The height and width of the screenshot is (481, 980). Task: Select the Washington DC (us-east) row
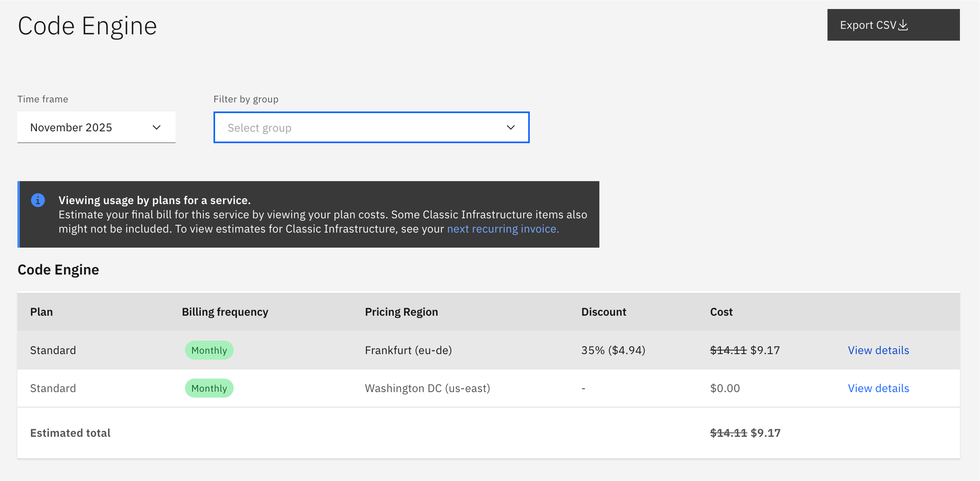pyautogui.click(x=427, y=388)
